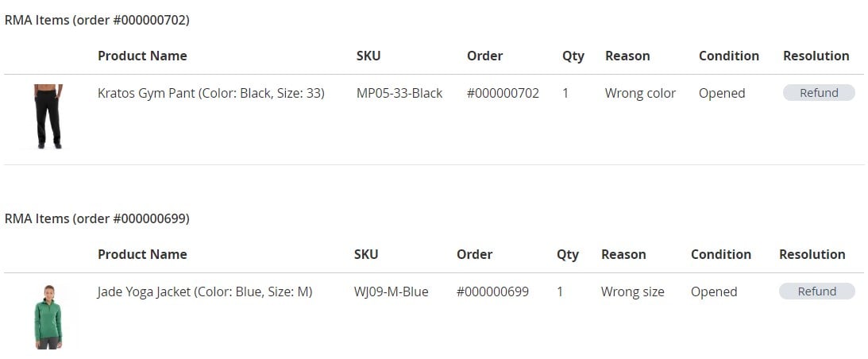Click the Product Name header in the first table
The width and height of the screenshot is (868, 359).
click(142, 56)
